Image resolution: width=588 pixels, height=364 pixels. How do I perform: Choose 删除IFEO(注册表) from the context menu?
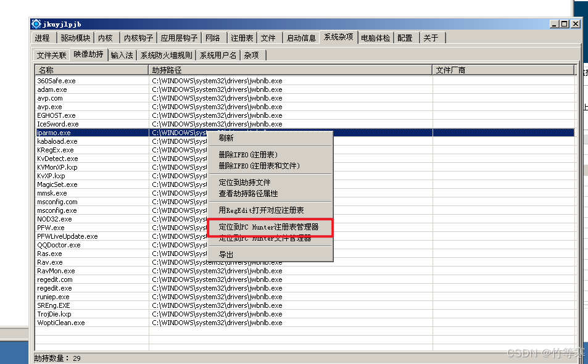(x=248, y=155)
